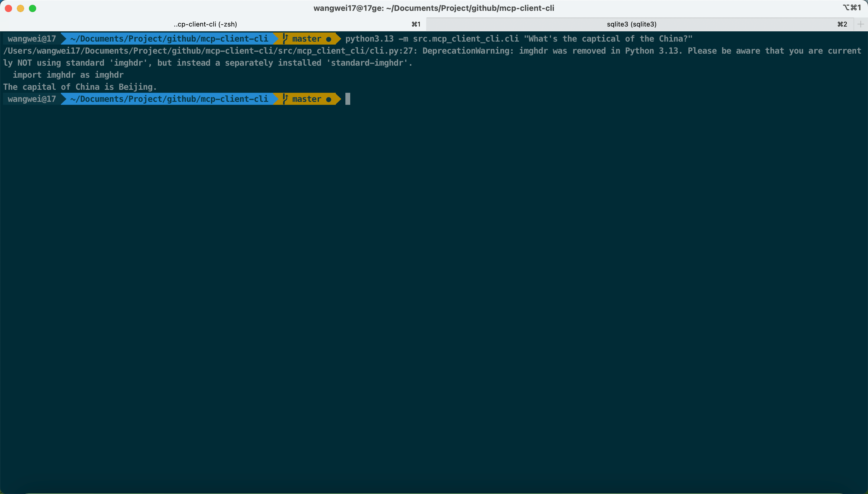Click 'import imghdr as imghdr' line
Screen dimensions: 868x494
click(x=68, y=75)
